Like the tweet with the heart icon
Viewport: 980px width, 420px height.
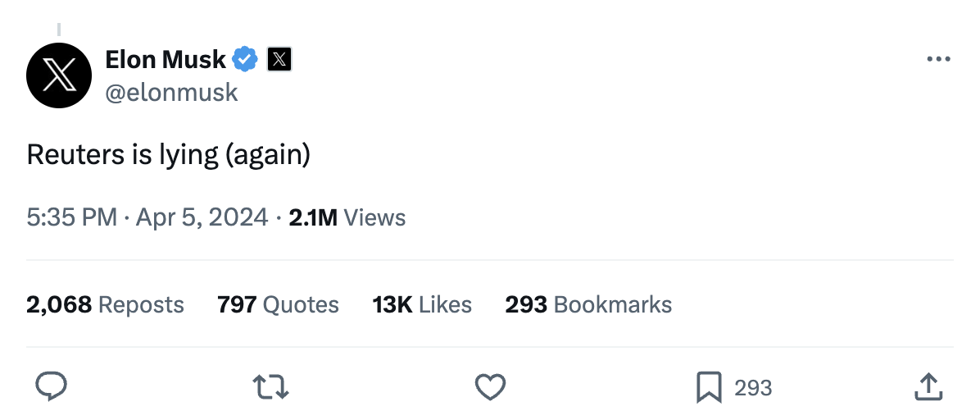[491, 387]
